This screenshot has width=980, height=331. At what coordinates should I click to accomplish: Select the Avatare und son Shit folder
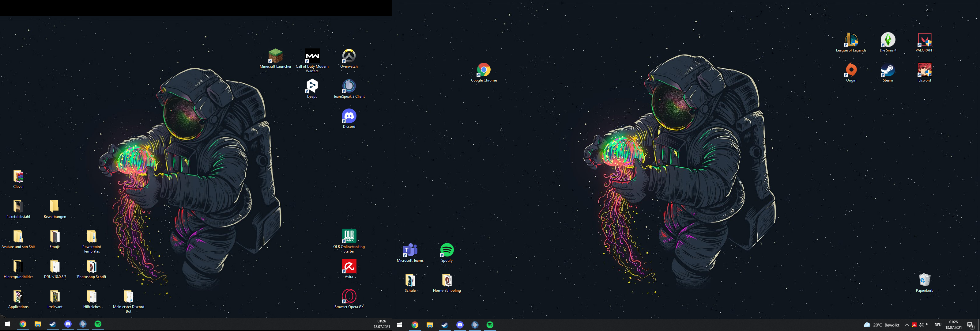click(18, 239)
